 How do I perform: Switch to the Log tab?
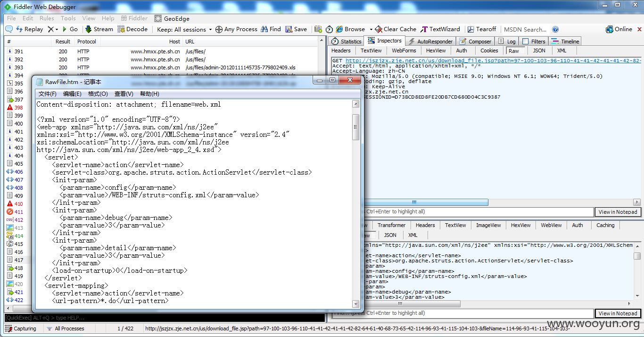tap(507, 42)
